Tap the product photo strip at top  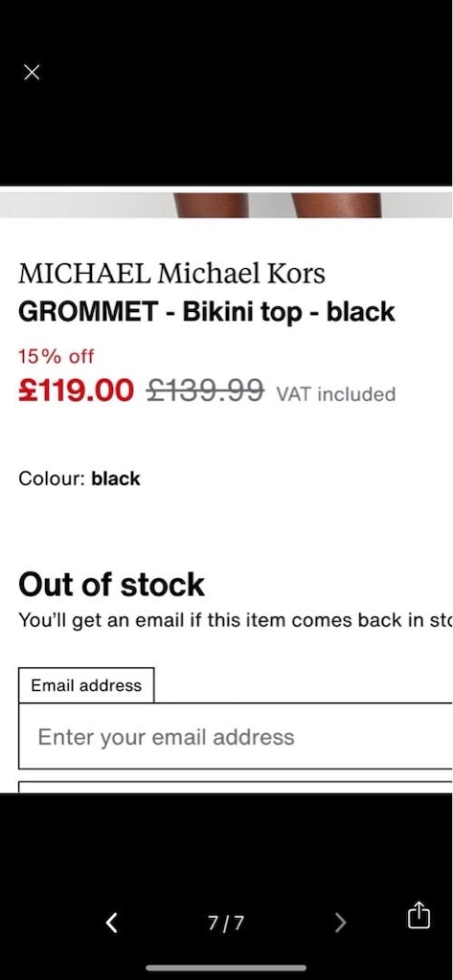[226, 205]
